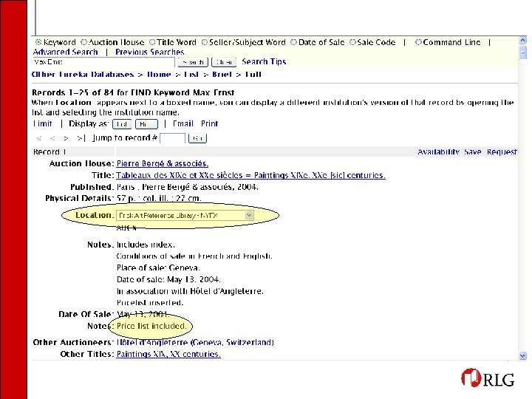
Task: Go to List view in breadcrumb
Action: pos(191,75)
